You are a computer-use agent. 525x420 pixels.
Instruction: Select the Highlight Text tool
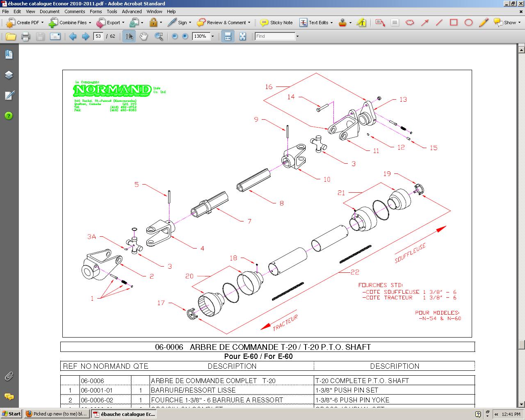point(362,23)
